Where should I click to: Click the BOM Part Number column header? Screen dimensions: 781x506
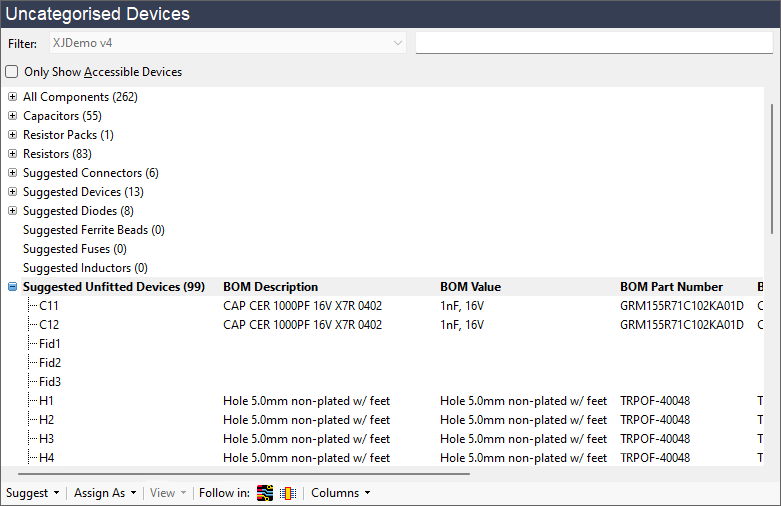tap(671, 287)
